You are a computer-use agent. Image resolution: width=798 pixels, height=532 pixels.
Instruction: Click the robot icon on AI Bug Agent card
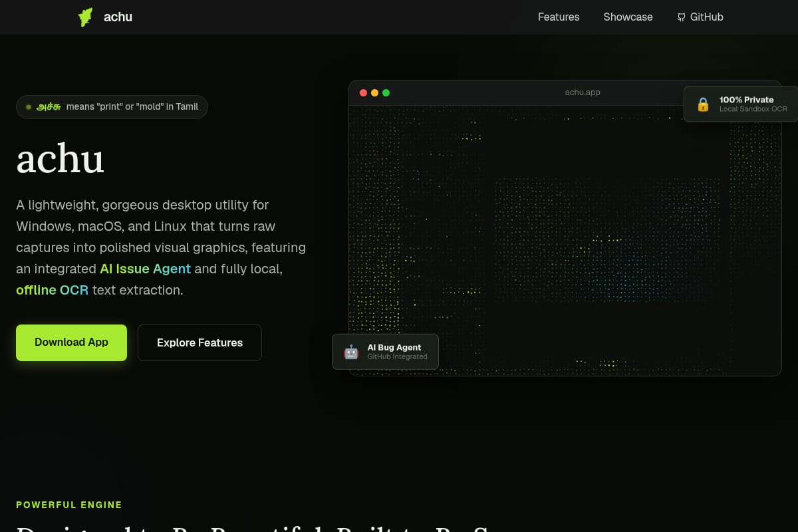351,352
